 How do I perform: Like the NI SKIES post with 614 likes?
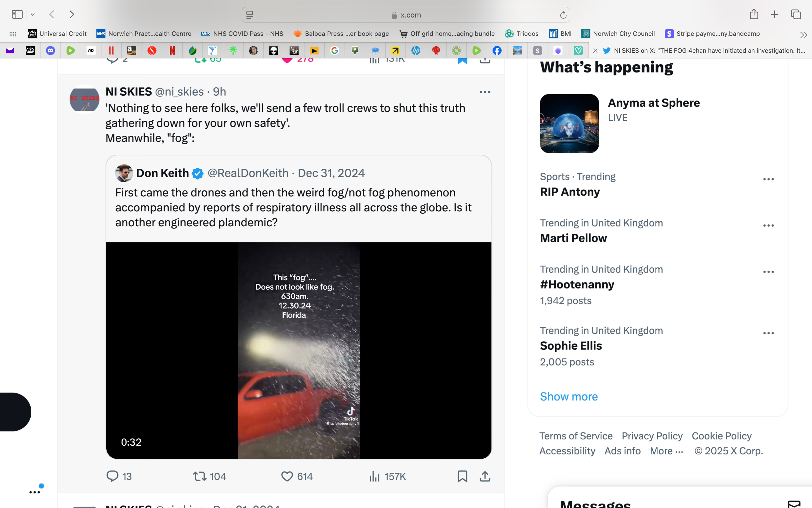click(x=297, y=476)
